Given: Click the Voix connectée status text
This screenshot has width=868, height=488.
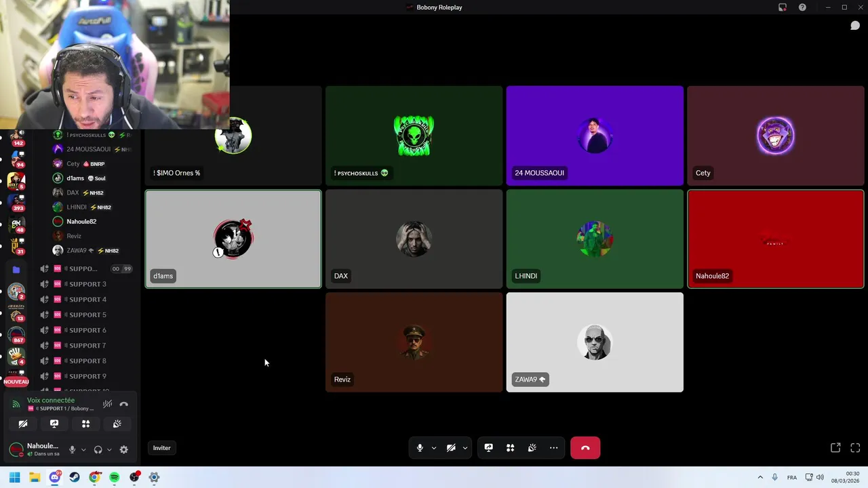Looking at the screenshot, I should pos(51,401).
